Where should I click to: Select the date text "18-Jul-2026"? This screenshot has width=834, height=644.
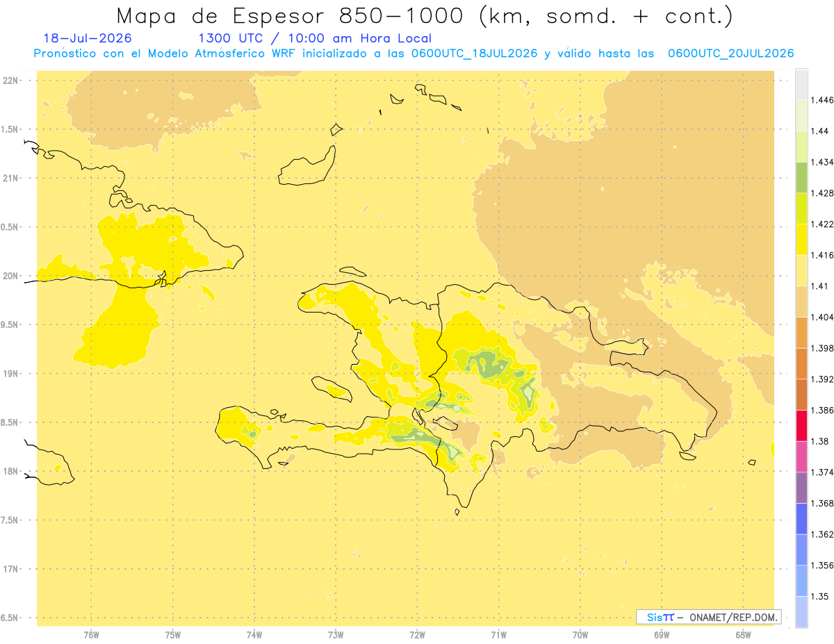[88, 39]
